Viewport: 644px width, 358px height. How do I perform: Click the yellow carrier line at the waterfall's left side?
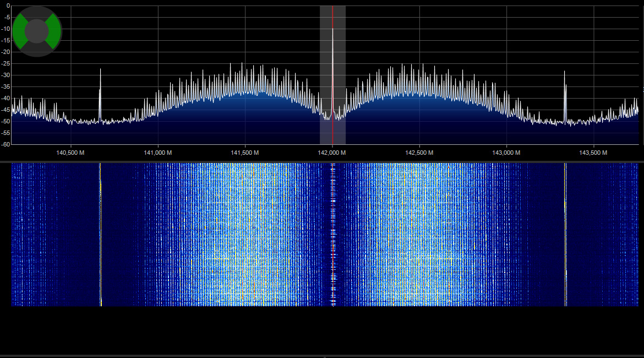click(x=100, y=234)
